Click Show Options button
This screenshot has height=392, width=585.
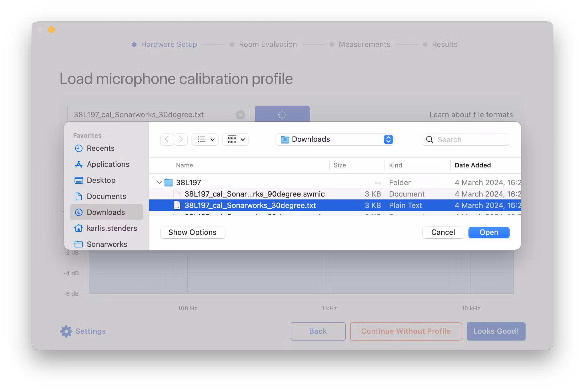[x=192, y=232]
